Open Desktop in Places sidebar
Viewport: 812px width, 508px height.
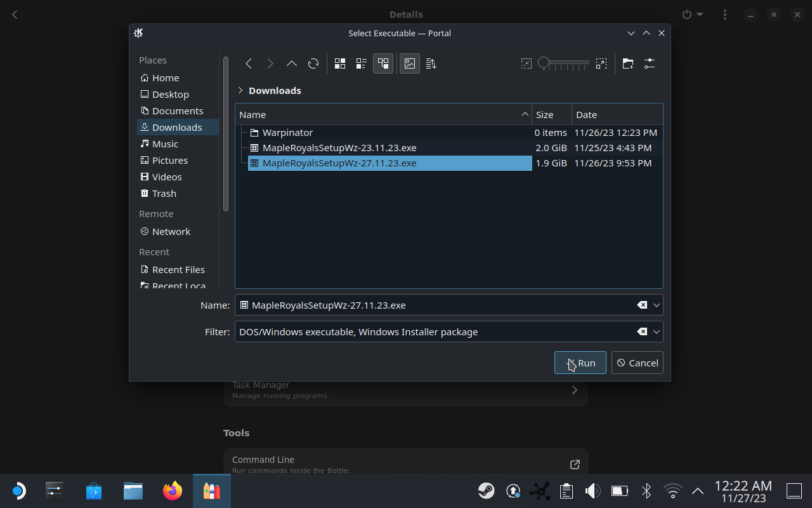178,94
